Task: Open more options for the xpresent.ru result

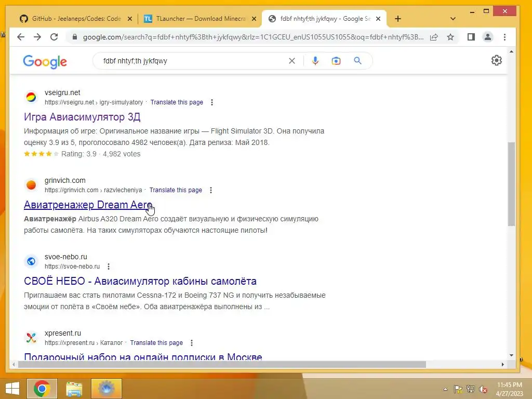Action: coord(192,343)
